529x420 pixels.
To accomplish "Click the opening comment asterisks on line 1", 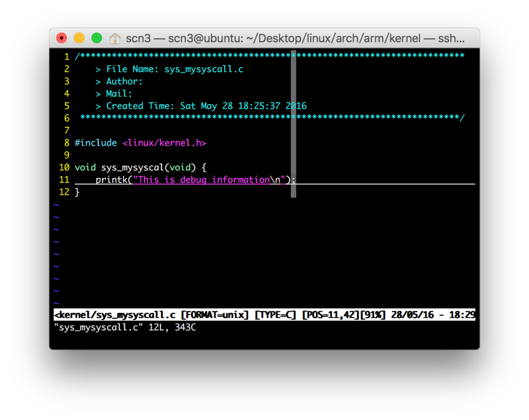I will 269,56.
